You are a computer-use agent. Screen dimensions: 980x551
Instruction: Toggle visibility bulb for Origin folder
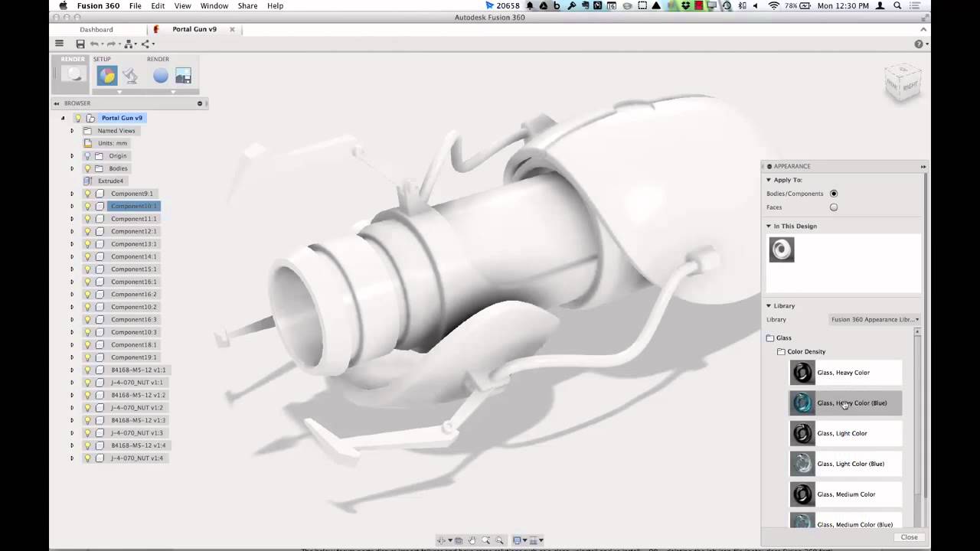tap(87, 155)
